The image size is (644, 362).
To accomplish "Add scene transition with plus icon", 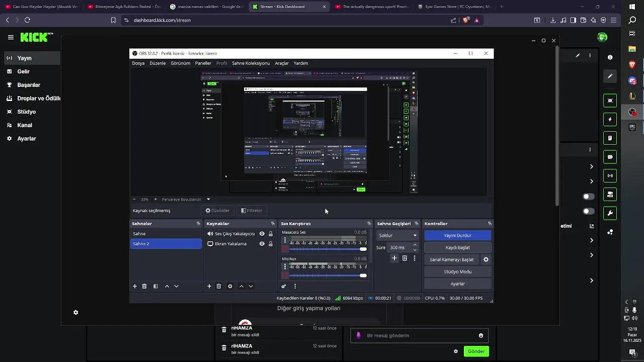I will point(394,258).
